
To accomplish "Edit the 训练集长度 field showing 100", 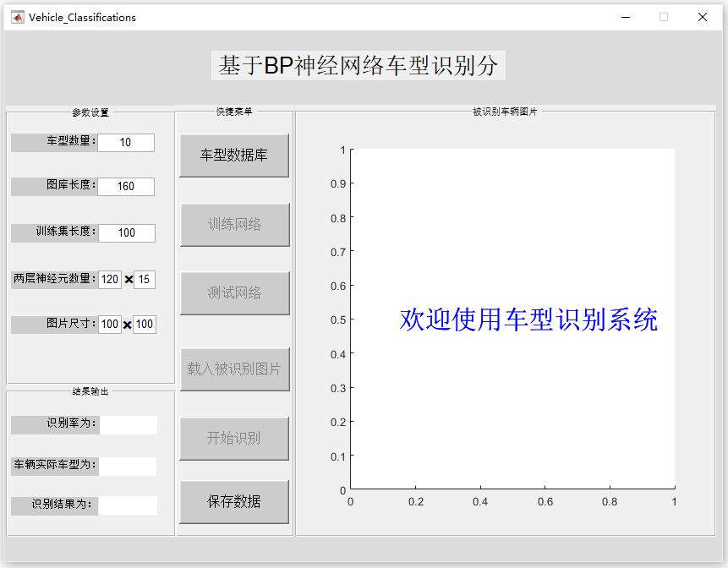I will pyautogui.click(x=127, y=233).
